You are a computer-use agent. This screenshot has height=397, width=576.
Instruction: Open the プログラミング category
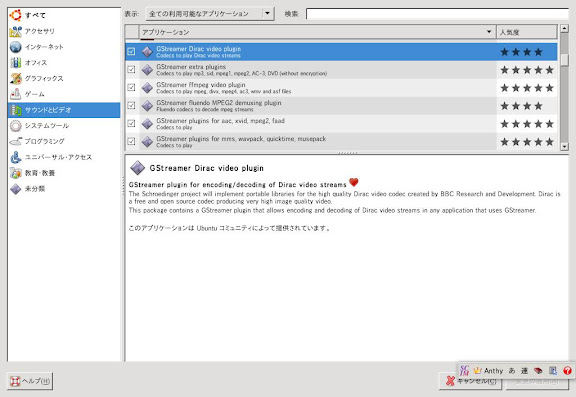click(x=64, y=141)
